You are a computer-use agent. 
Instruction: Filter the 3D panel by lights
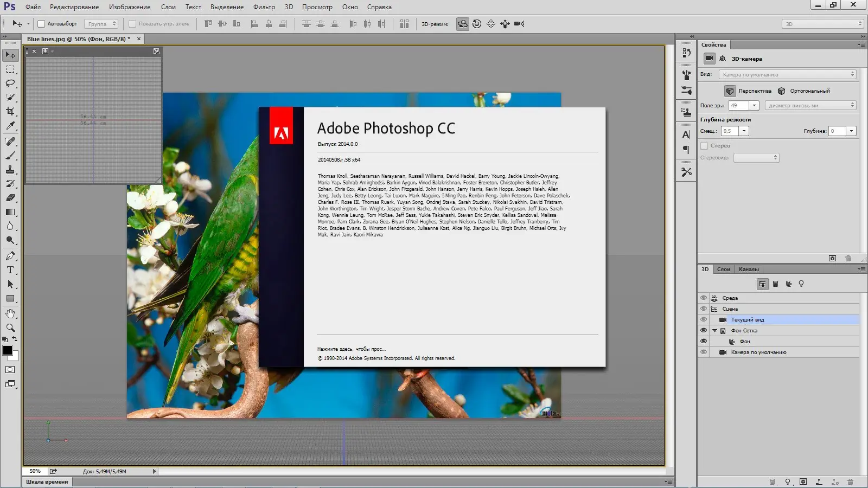tap(801, 284)
